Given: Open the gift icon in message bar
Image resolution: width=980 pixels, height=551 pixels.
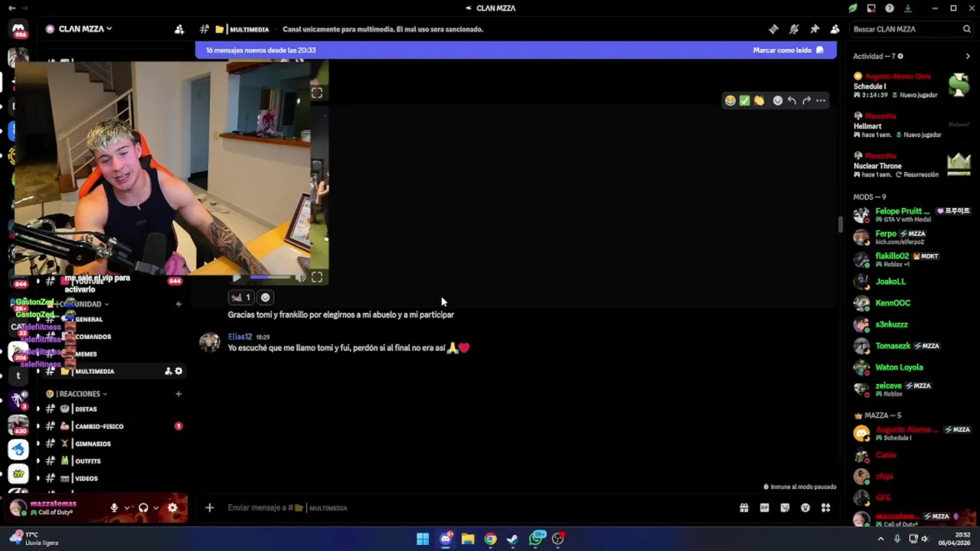Looking at the screenshot, I should point(743,507).
